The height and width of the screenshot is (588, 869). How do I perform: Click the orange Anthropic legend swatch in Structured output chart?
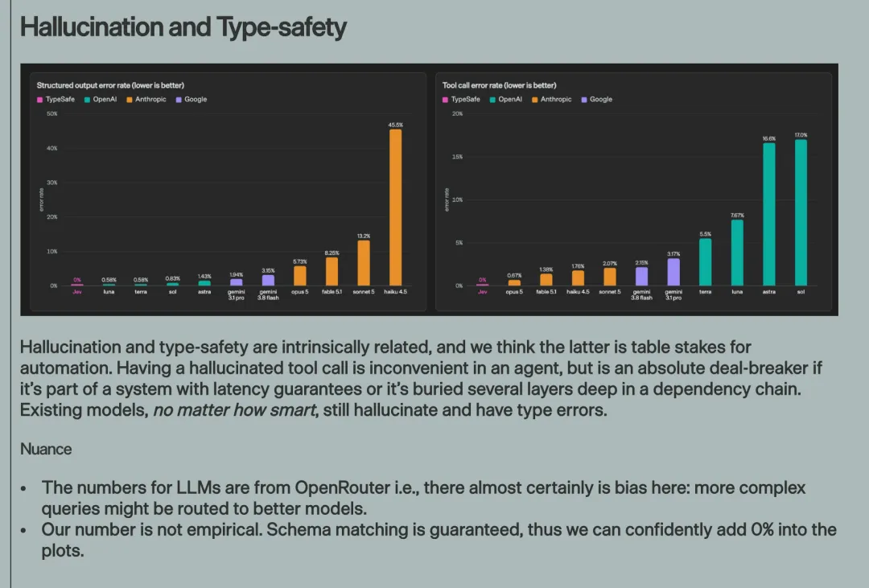coord(129,100)
